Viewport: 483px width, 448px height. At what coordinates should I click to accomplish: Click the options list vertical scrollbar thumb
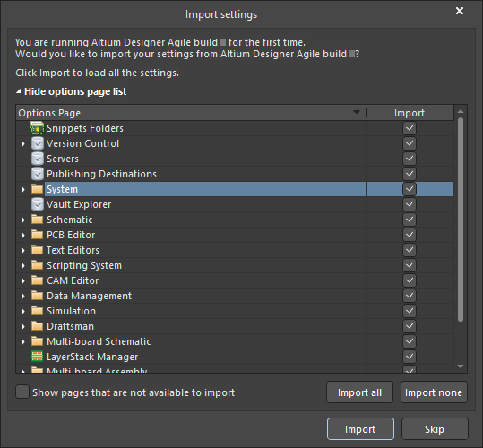click(461, 220)
